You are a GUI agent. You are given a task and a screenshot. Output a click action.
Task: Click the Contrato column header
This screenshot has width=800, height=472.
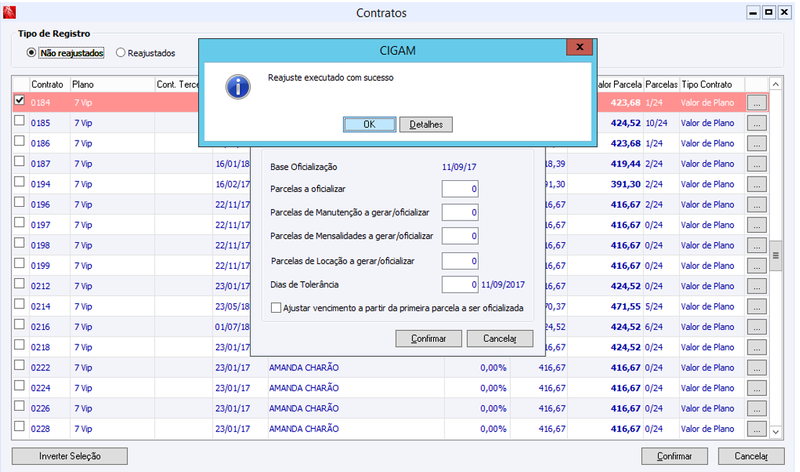coord(49,84)
